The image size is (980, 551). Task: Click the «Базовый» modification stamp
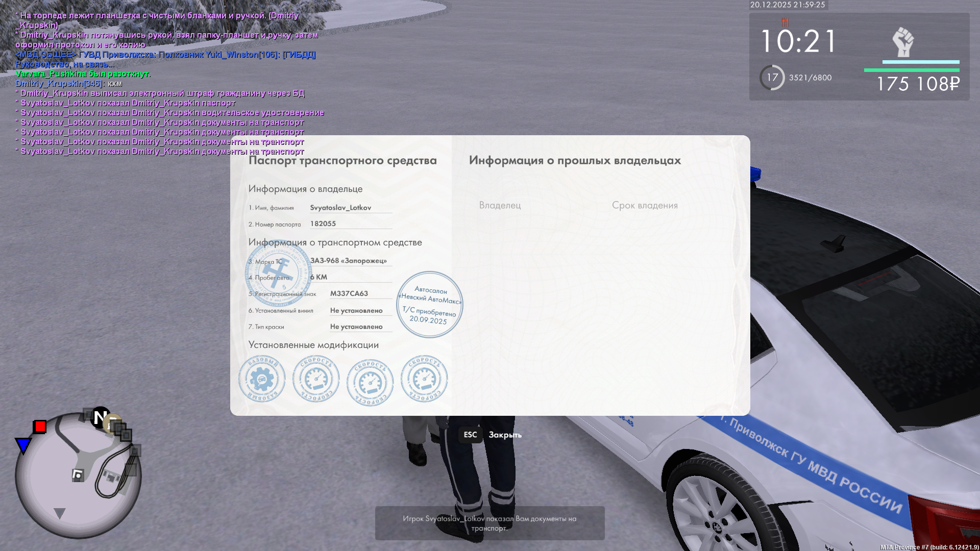(262, 379)
